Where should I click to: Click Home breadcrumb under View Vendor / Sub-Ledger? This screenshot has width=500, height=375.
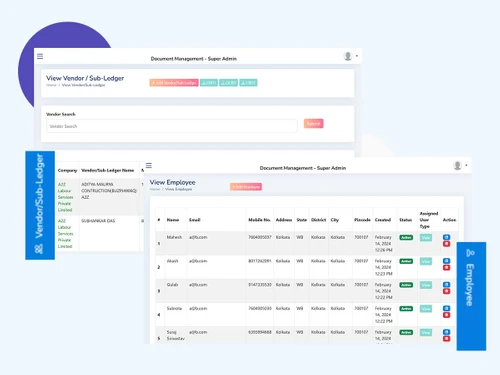point(51,85)
